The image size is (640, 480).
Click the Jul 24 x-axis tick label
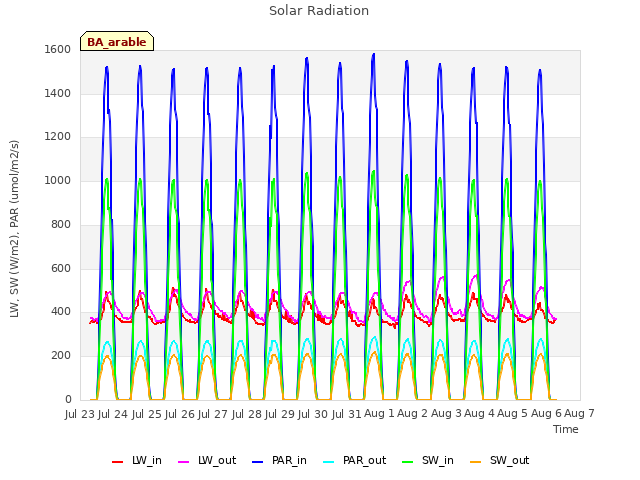click(x=113, y=414)
